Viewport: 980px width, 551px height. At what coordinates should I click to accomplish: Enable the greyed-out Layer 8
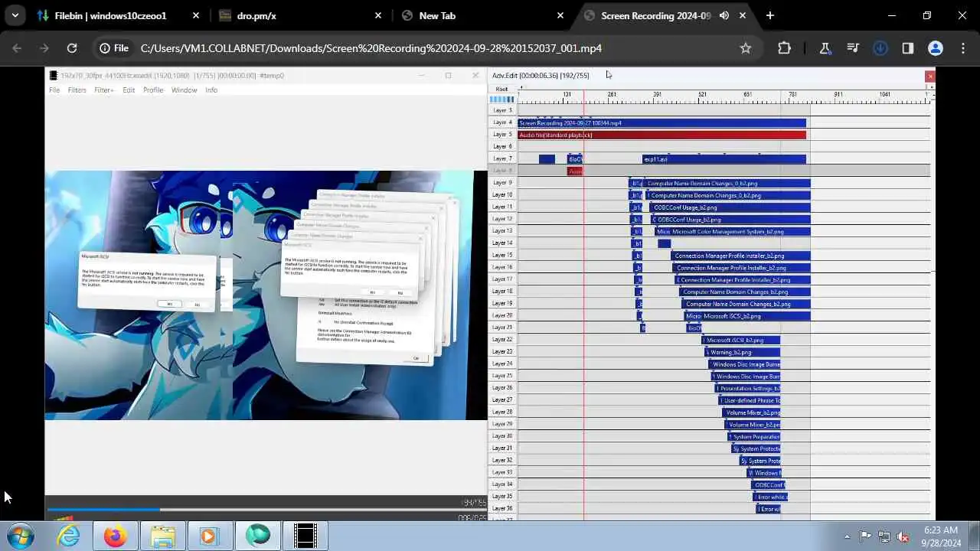click(502, 171)
